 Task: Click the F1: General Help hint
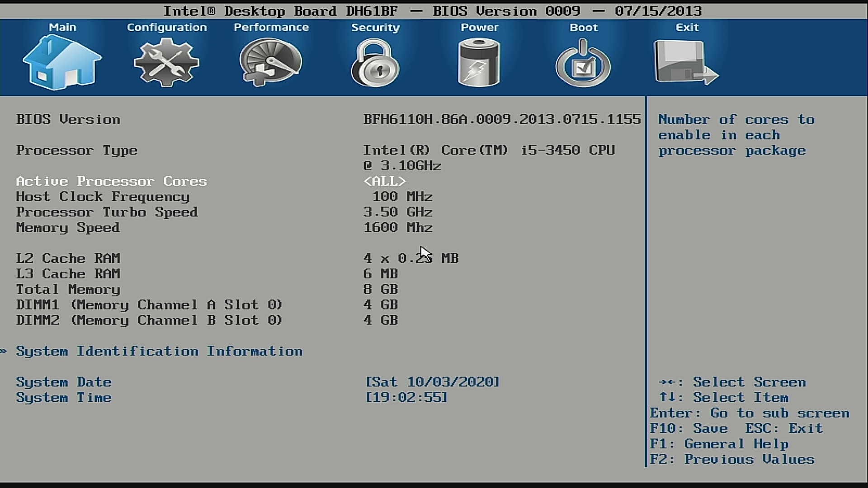coord(719,444)
